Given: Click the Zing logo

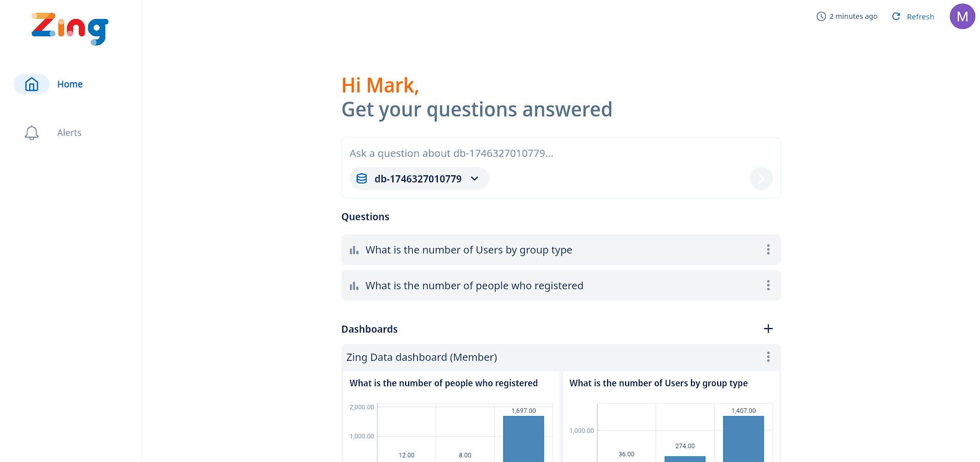Looking at the screenshot, I should coord(70,29).
